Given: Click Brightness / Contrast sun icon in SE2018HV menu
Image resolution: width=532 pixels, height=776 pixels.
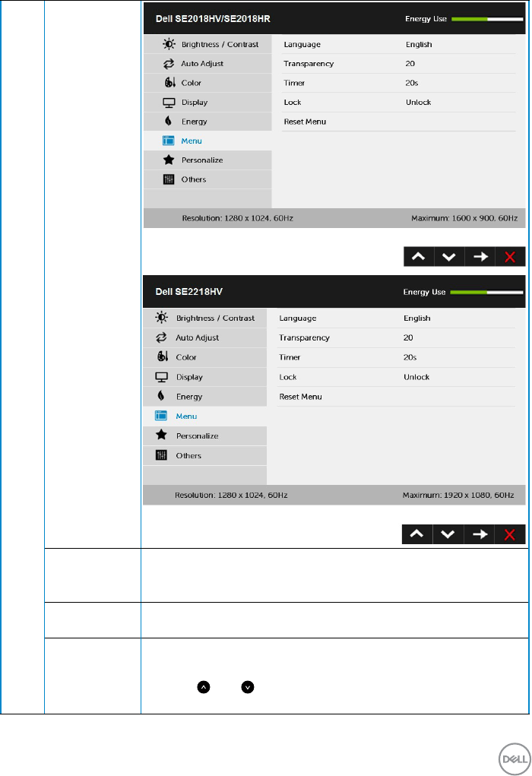Looking at the screenshot, I should pyautogui.click(x=169, y=44).
